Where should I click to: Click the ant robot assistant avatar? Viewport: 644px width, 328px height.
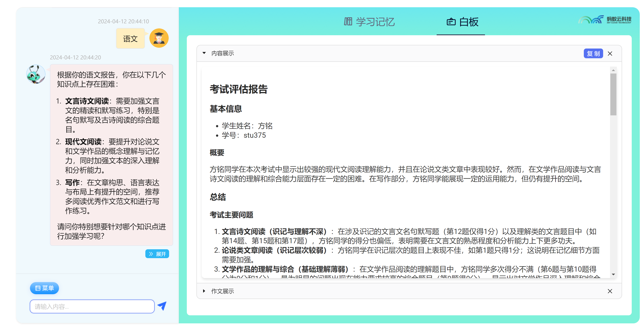point(36,74)
